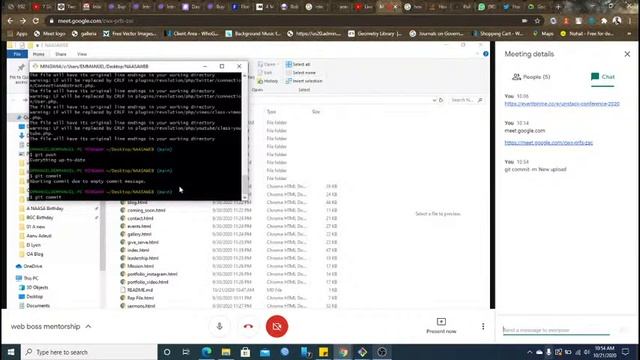Screen dimensions: 640x360
Task: Switch to the Chat tab
Action: pos(603,77)
